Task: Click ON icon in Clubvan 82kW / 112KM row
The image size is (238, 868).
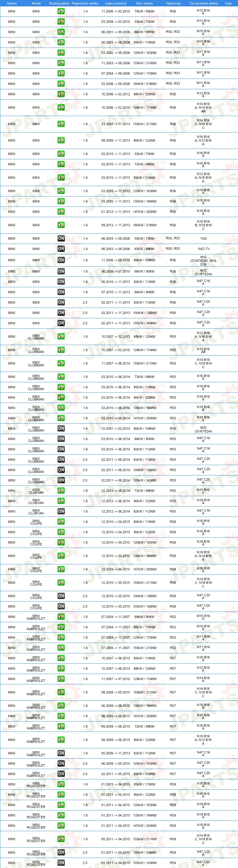Action: point(61,511)
